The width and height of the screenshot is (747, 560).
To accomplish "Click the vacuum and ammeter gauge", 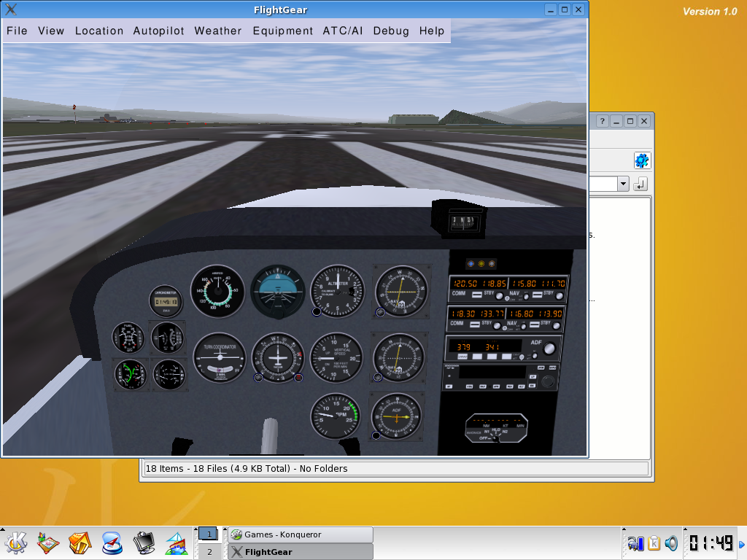I will 169,375.
